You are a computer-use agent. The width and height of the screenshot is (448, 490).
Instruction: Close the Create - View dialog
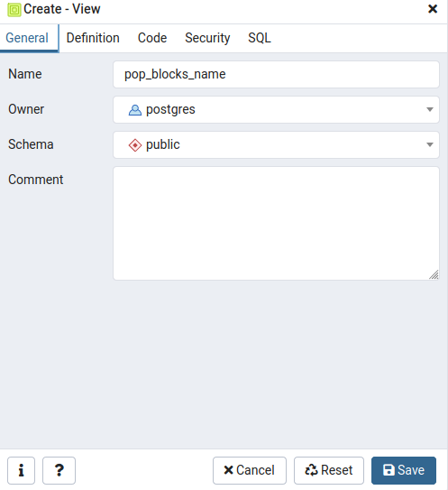point(433,9)
